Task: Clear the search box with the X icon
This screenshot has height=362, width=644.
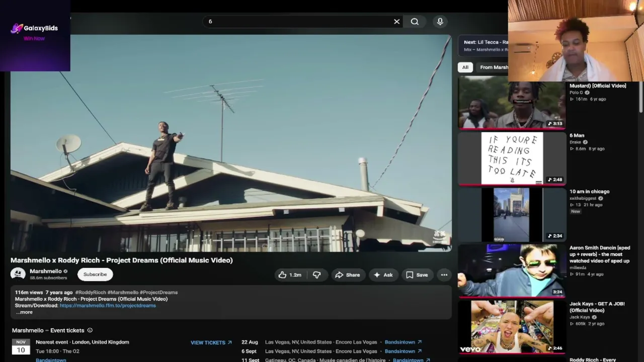Action: tap(396, 22)
